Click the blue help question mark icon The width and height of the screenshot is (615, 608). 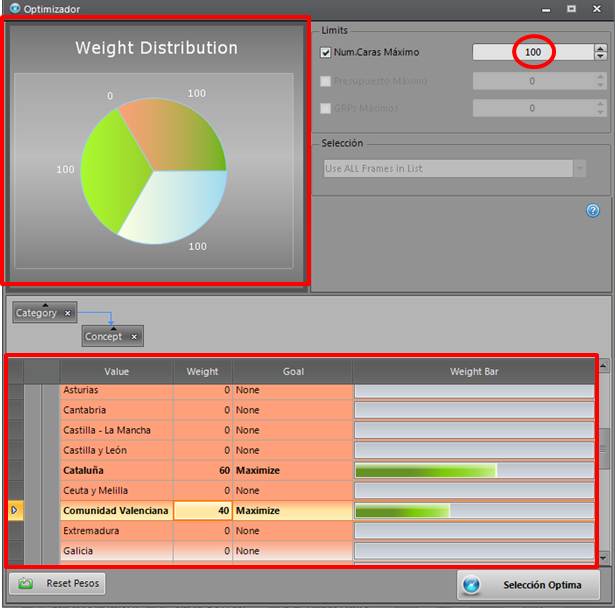tap(593, 210)
